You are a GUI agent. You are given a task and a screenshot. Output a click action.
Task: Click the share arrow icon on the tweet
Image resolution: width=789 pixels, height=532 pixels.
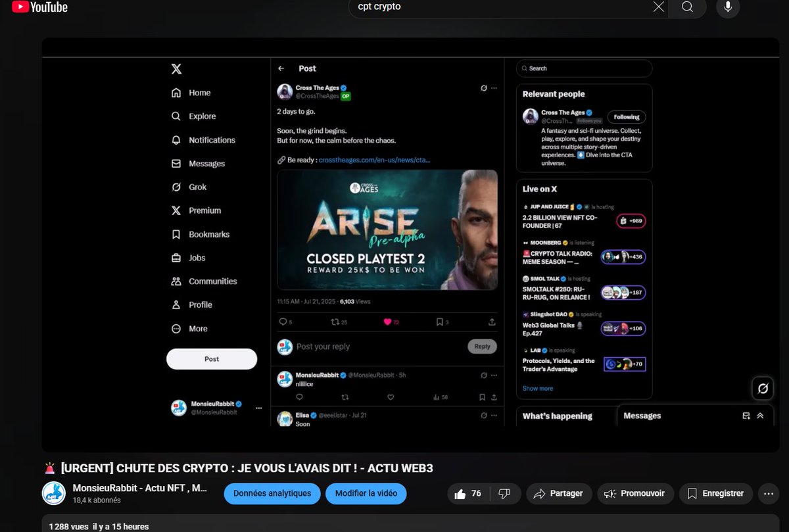491,322
